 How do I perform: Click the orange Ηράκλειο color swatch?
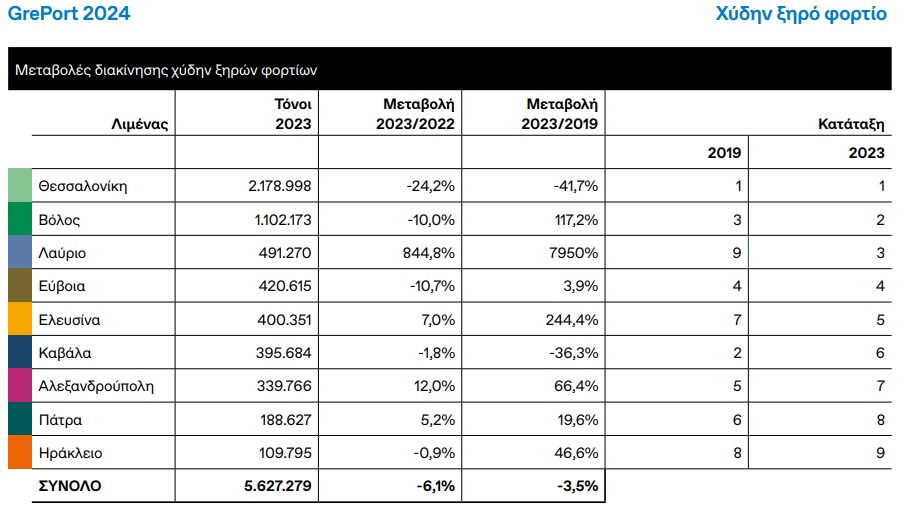click(20, 453)
